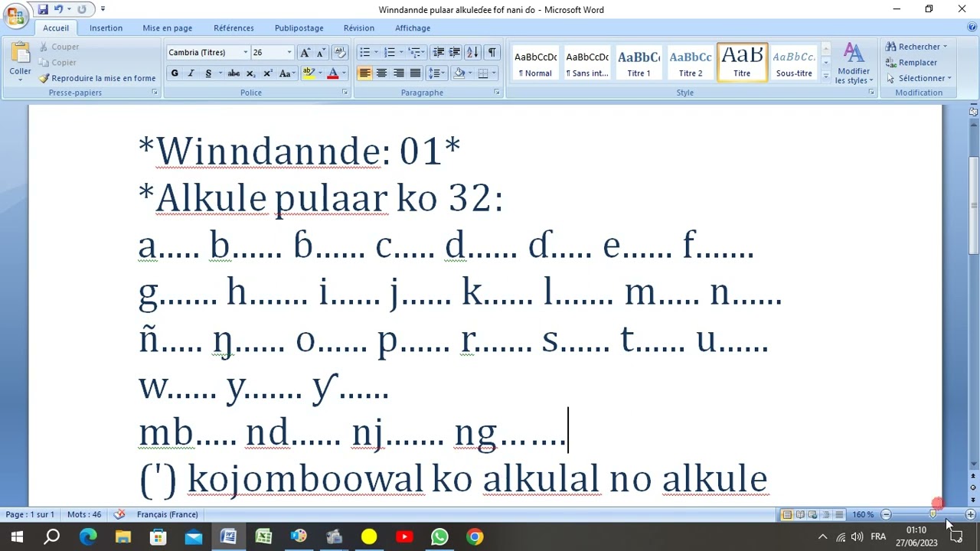
Task: Open line spacing options
Action: (436, 73)
